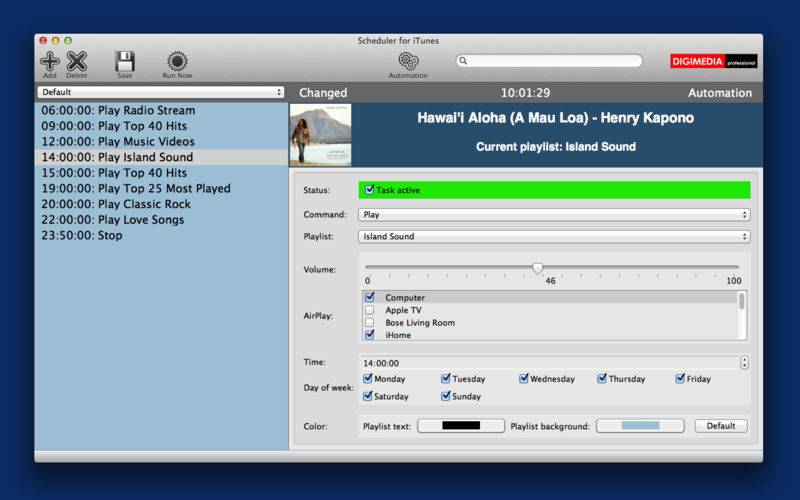Toggle the Task active checkbox
The image size is (800, 500).
pos(369,190)
